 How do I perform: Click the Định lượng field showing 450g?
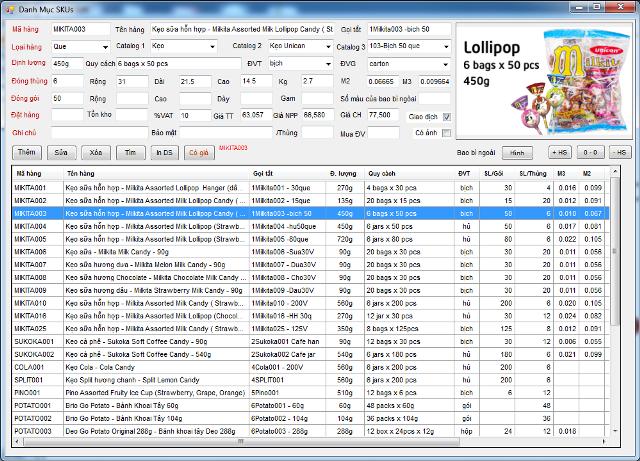tap(67, 64)
